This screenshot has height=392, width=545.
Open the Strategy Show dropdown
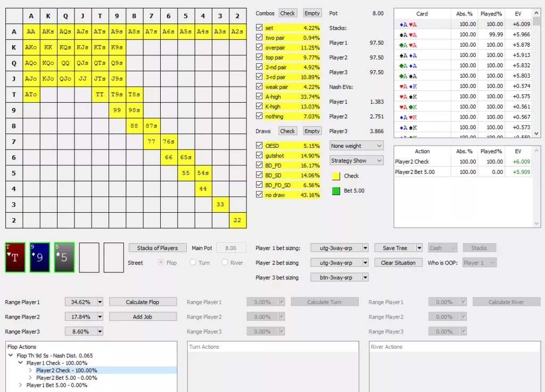click(x=356, y=160)
